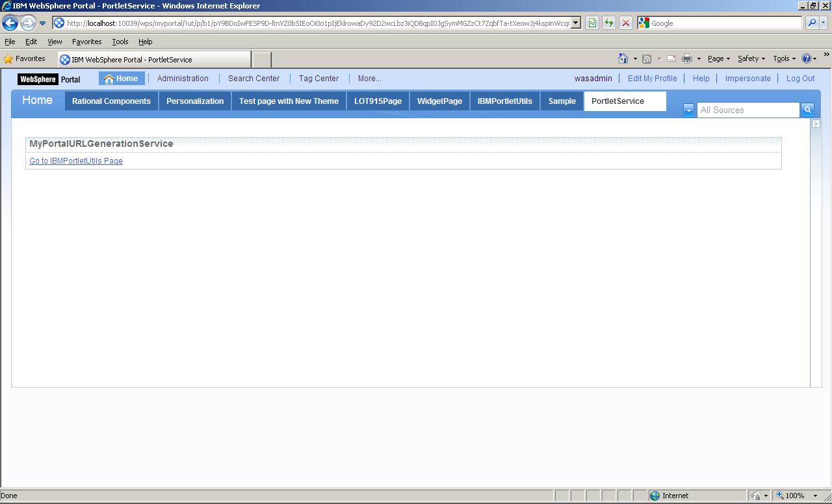The image size is (832, 504).
Task: Click the Impersonate link
Action: click(747, 79)
